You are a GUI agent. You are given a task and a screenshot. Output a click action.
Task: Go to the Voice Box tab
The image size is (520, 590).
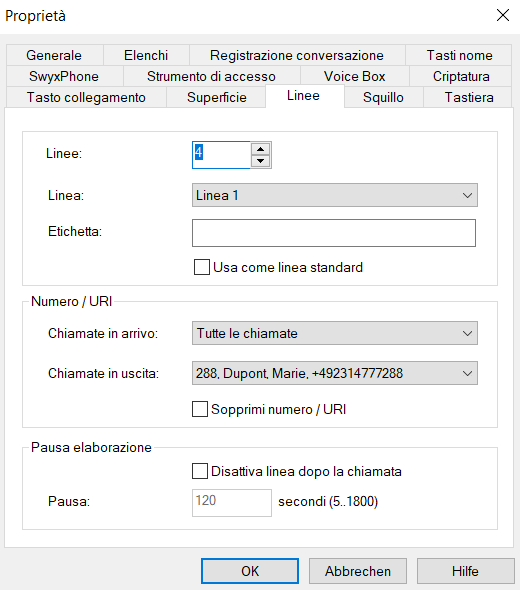354,76
